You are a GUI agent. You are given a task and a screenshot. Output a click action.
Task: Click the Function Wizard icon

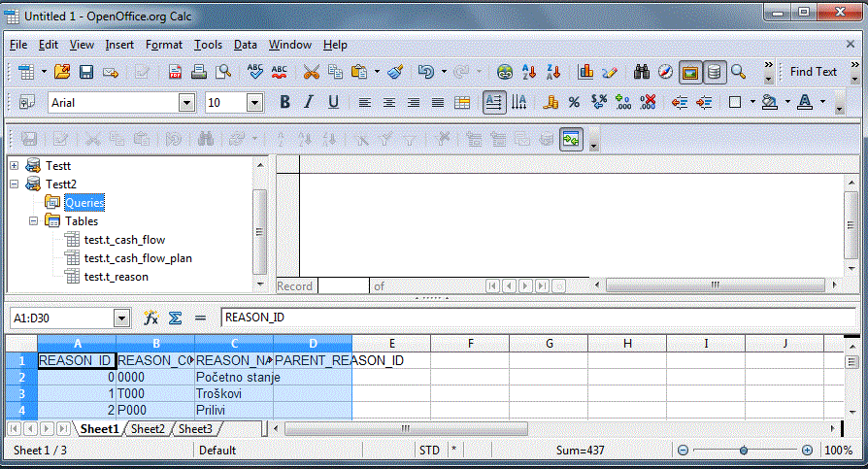click(x=151, y=318)
